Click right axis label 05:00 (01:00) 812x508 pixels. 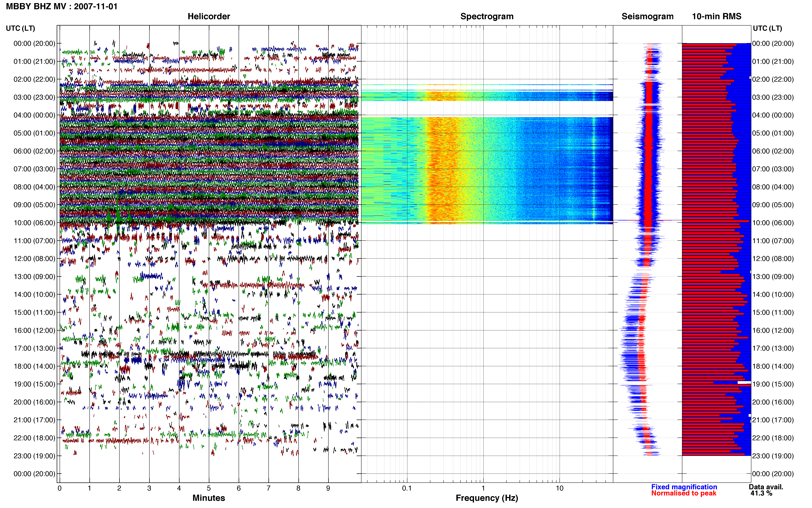[x=773, y=133]
